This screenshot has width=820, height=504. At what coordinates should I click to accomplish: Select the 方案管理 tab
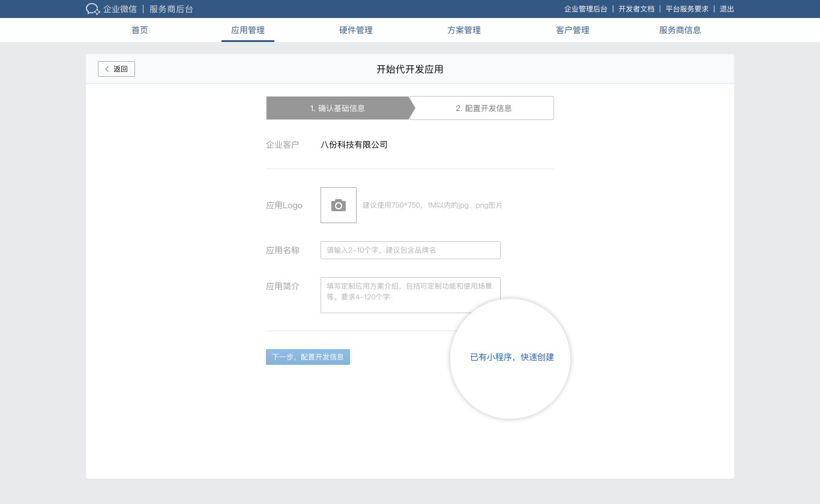(464, 30)
